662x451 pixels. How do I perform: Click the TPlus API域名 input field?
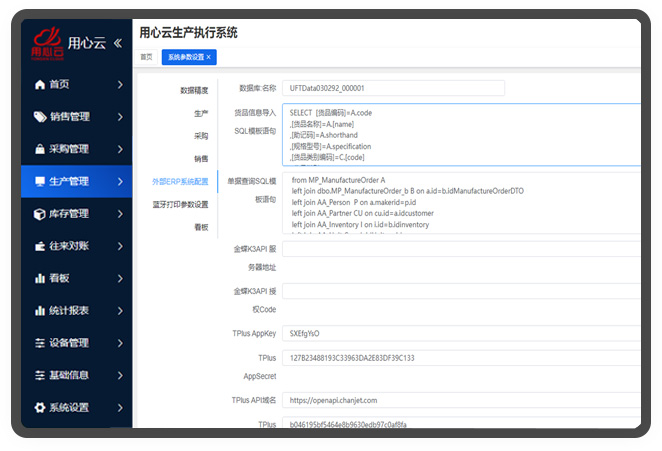tap(460, 400)
